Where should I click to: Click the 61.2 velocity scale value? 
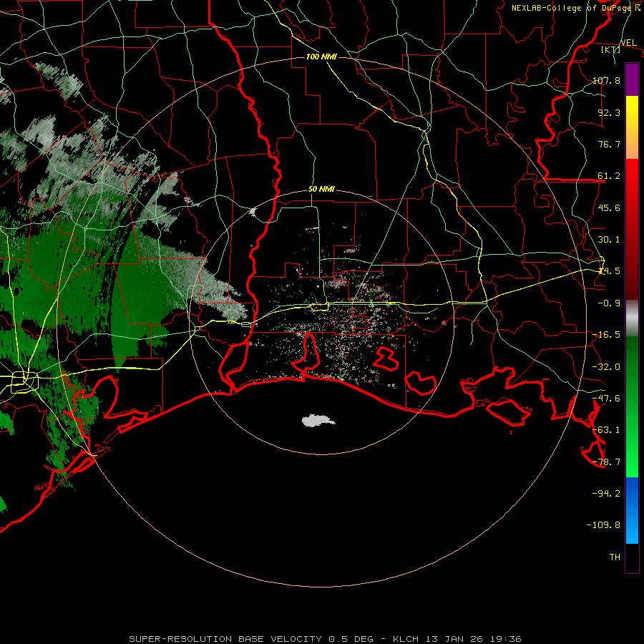point(609,176)
